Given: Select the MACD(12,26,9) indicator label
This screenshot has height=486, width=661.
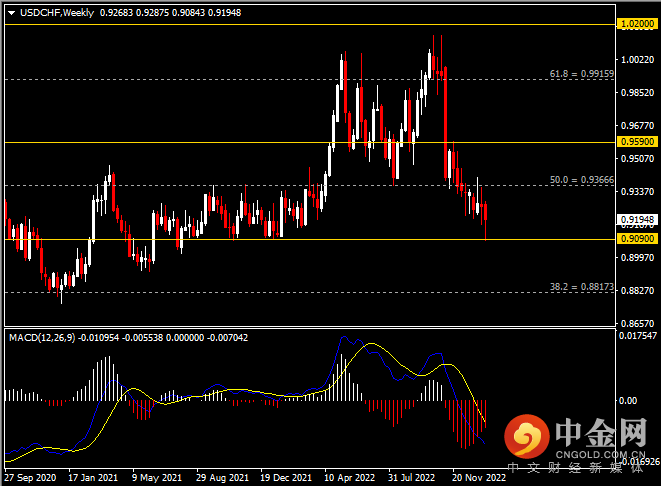Looking at the screenshot, I should 42,338.
